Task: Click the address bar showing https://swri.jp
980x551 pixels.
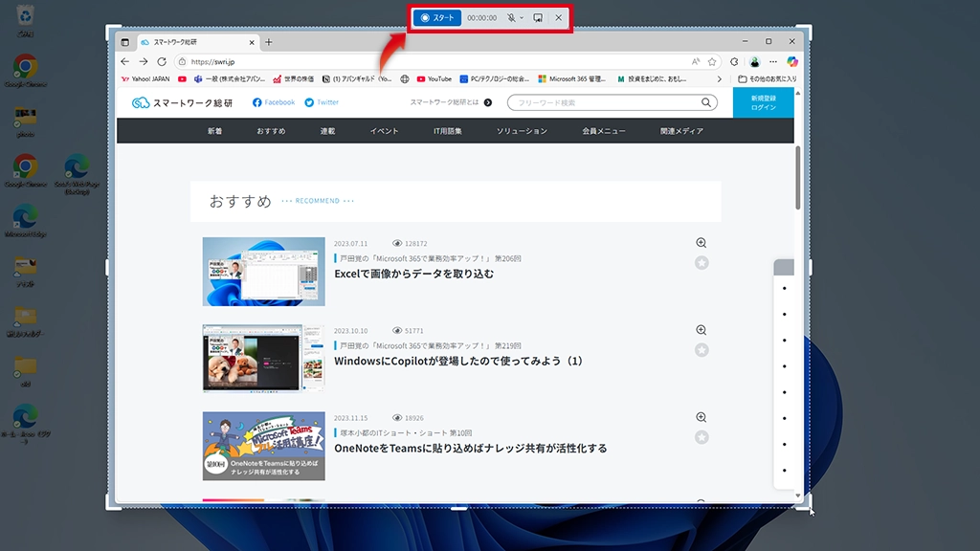Action: pos(447,62)
